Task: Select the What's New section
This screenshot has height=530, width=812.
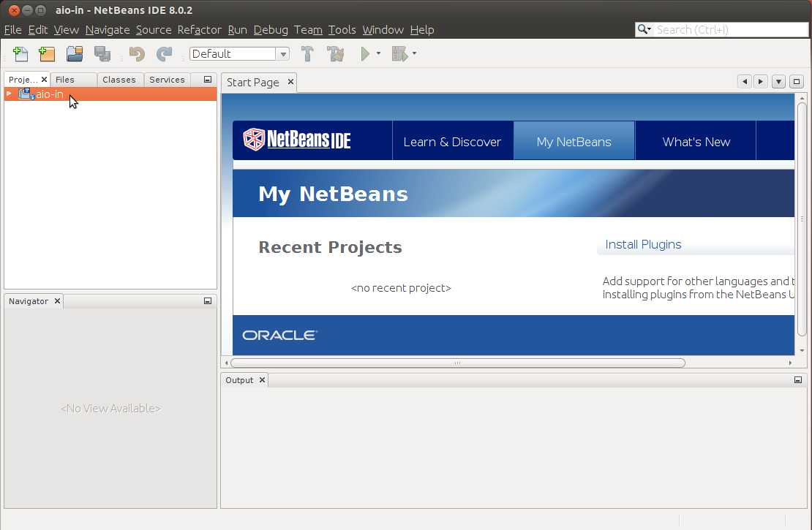Action: tap(695, 140)
